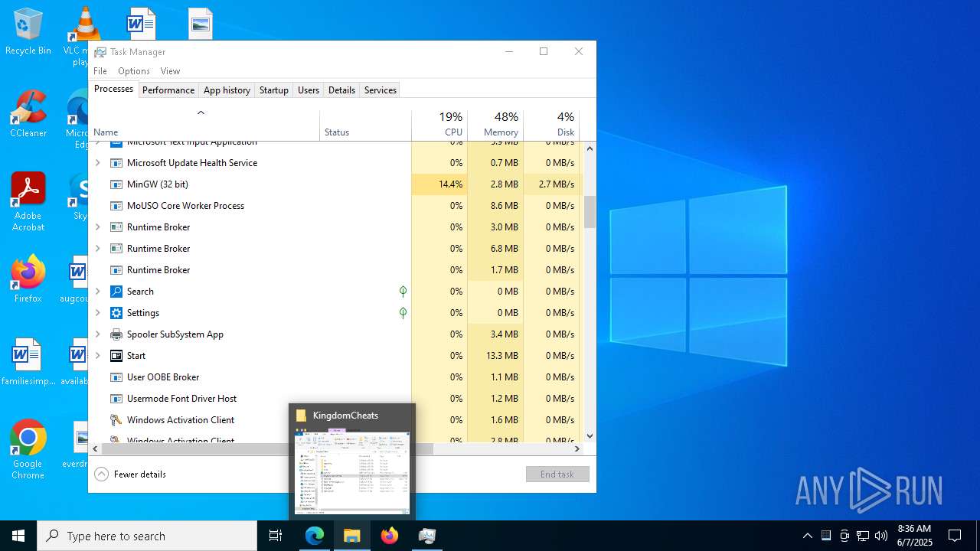
Task: Sort processes by CPU column header
Action: pyautogui.click(x=439, y=125)
